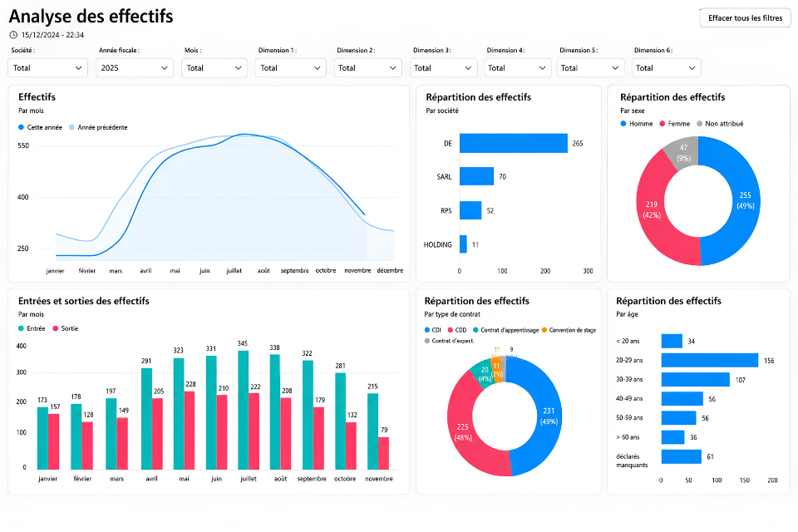Click the juillet Entrée bar showing 345
This screenshot has height=532, width=798.
click(x=244, y=410)
